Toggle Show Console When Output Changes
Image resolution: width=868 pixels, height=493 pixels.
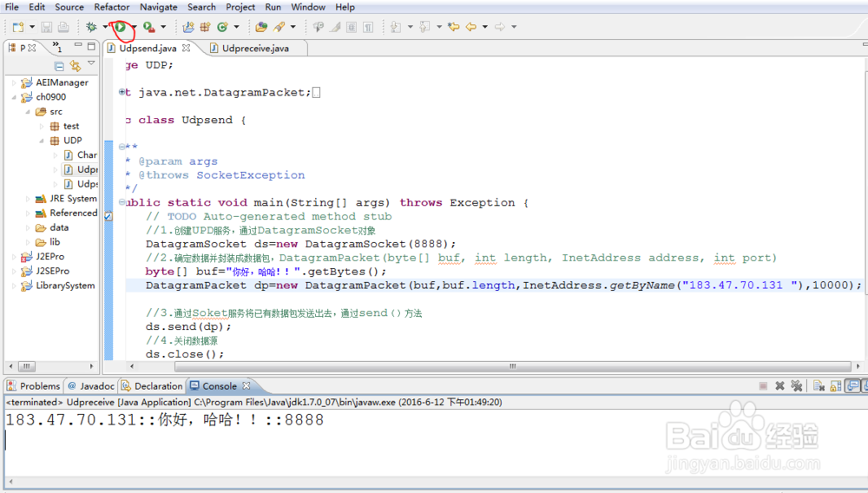click(853, 385)
